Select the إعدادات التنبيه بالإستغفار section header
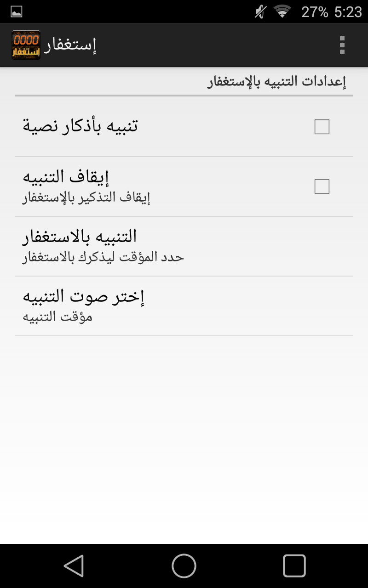The width and height of the screenshot is (368, 588). tap(276, 82)
